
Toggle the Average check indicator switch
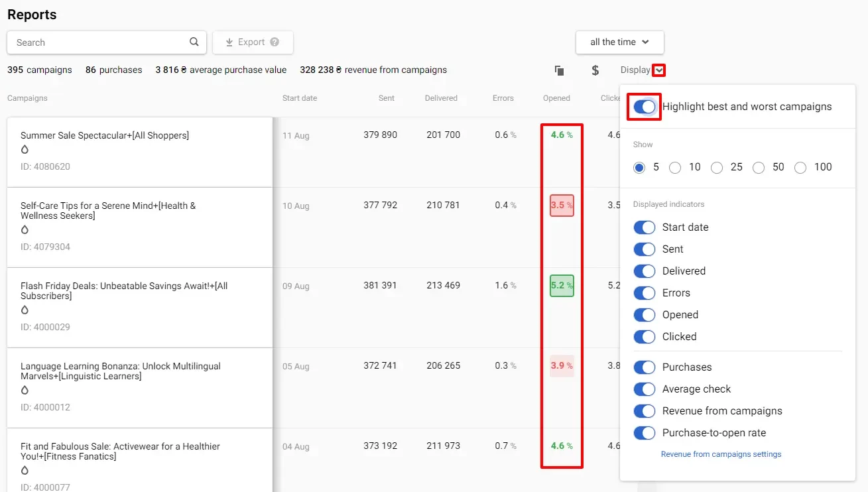click(x=644, y=389)
